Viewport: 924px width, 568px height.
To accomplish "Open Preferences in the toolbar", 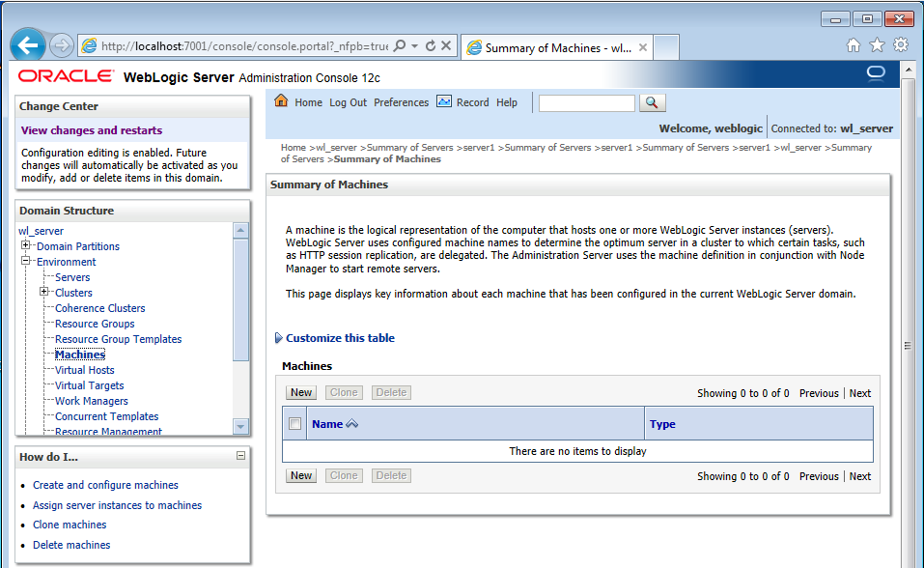I will (402, 102).
